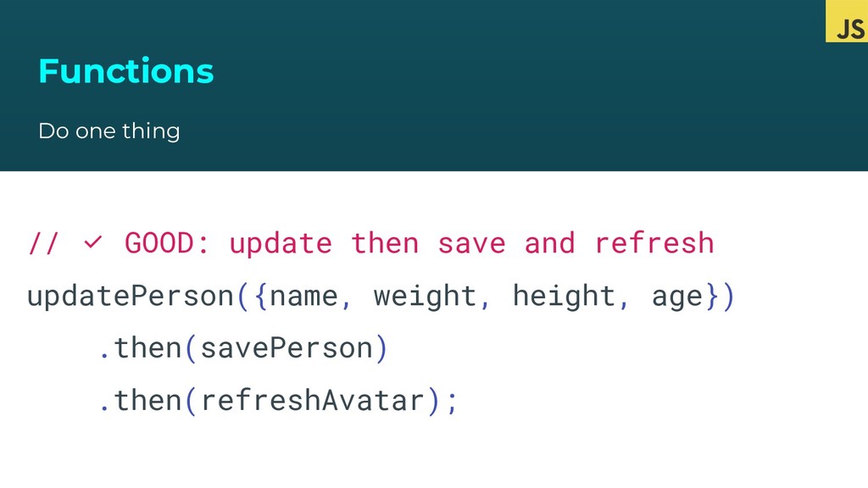868x488 pixels.
Task: Click the checkmark symbol in the comment
Action: click(x=93, y=241)
